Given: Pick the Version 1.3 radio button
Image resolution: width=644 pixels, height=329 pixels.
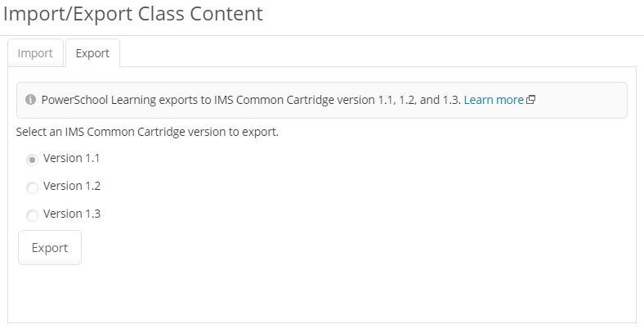Looking at the screenshot, I should coord(33,215).
